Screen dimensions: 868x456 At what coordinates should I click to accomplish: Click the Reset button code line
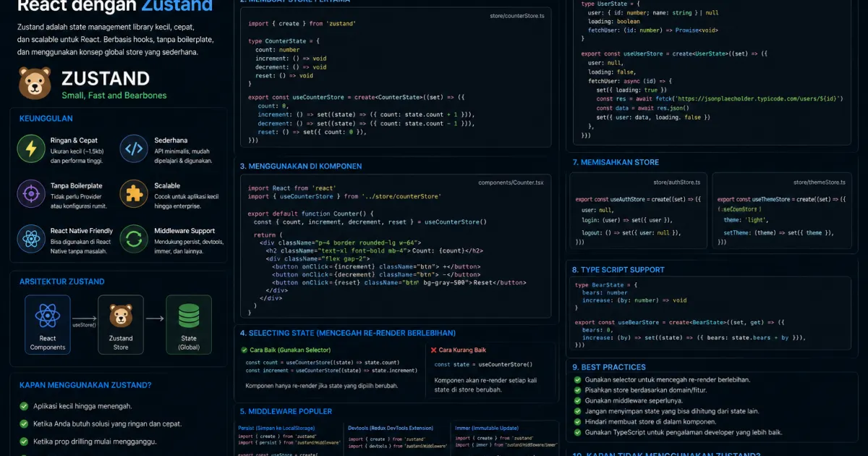pyautogui.click(x=399, y=283)
